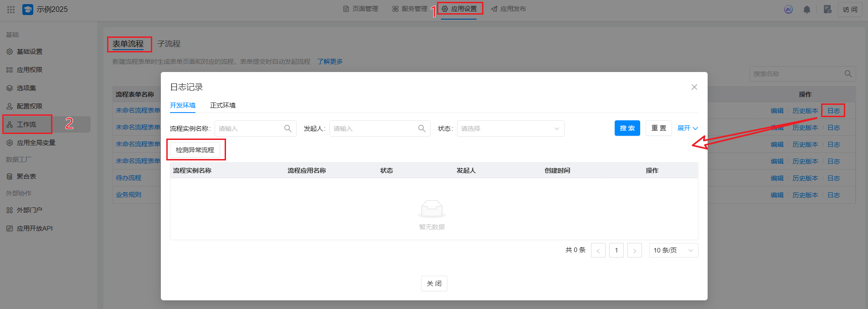Viewport: 868px width, 309px height.
Task: Open the AI assistant icon
Action: (788, 10)
